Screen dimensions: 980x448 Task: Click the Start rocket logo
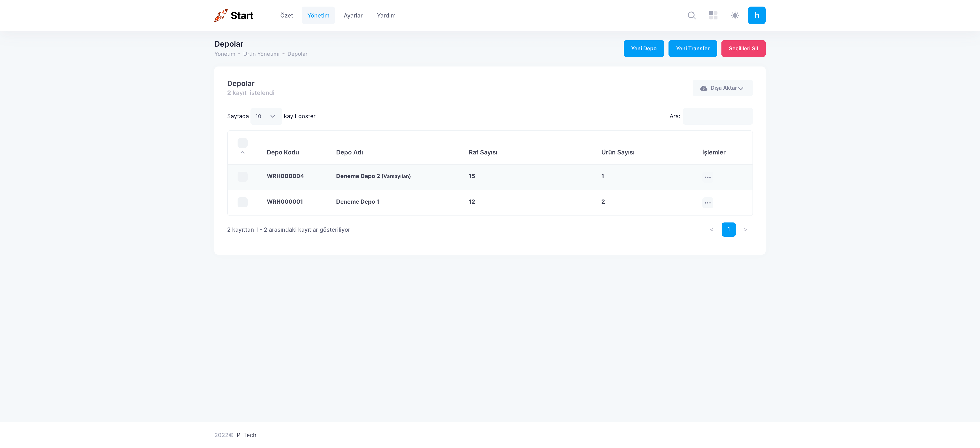pyautogui.click(x=234, y=15)
